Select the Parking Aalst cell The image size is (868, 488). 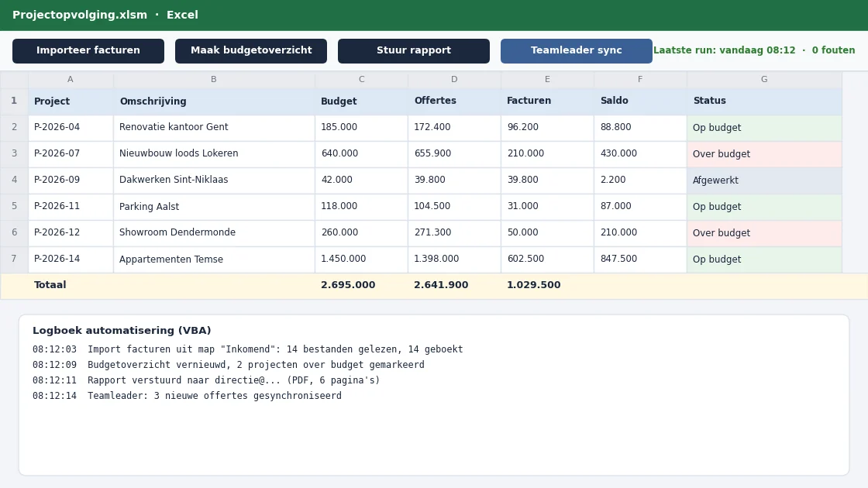point(214,206)
